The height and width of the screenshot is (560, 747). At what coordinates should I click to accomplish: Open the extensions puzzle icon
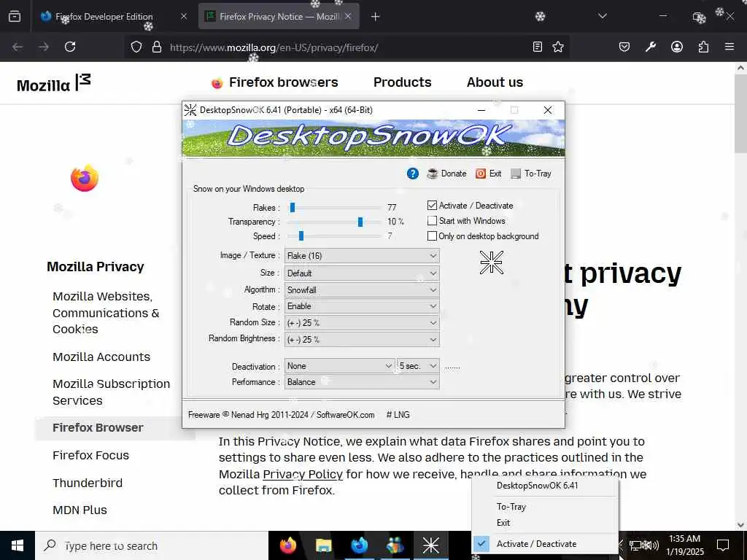click(703, 47)
